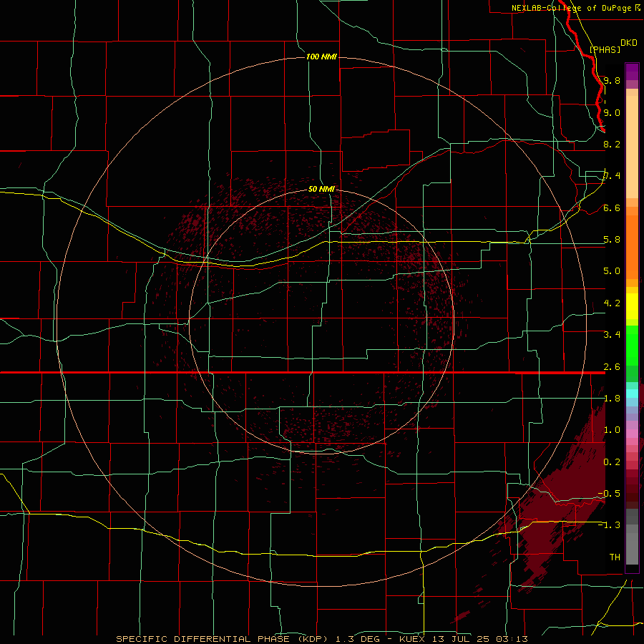The width and height of the screenshot is (644, 644).
Task: Click the -0.5 value on the color scale
Action: tap(609, 494)
